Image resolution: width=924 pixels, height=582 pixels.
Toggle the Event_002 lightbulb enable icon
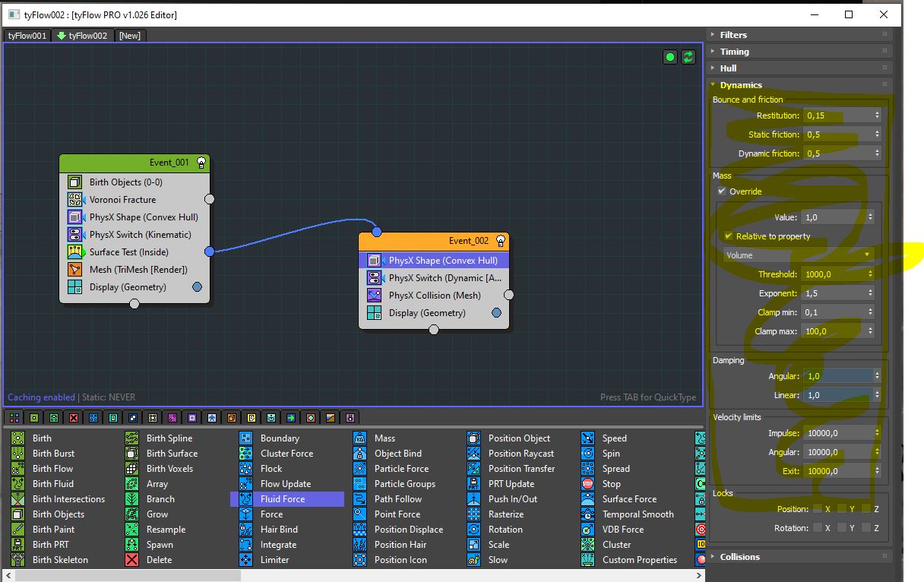[x=500, y=240]
